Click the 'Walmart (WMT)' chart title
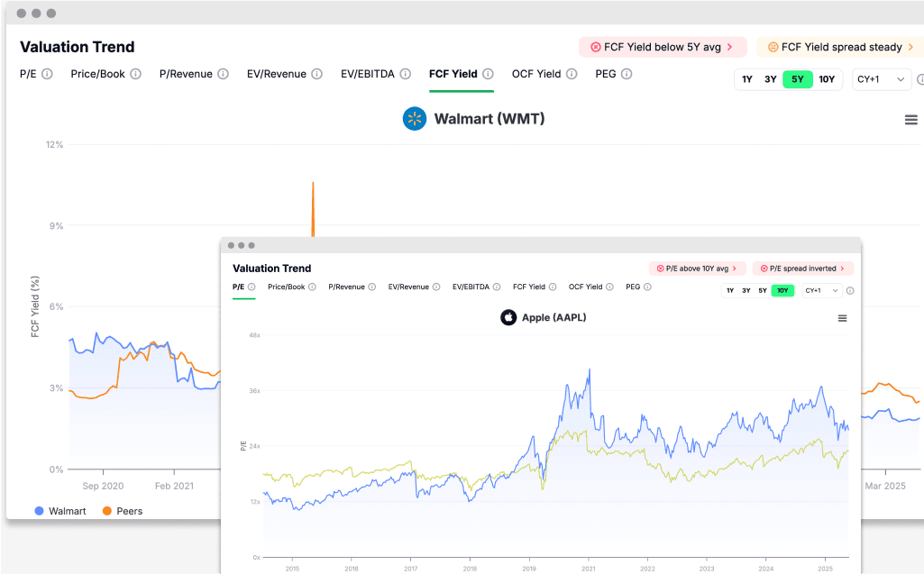This screenshot has height=574, width=924. pyautogui.click(x=489, y=119)
